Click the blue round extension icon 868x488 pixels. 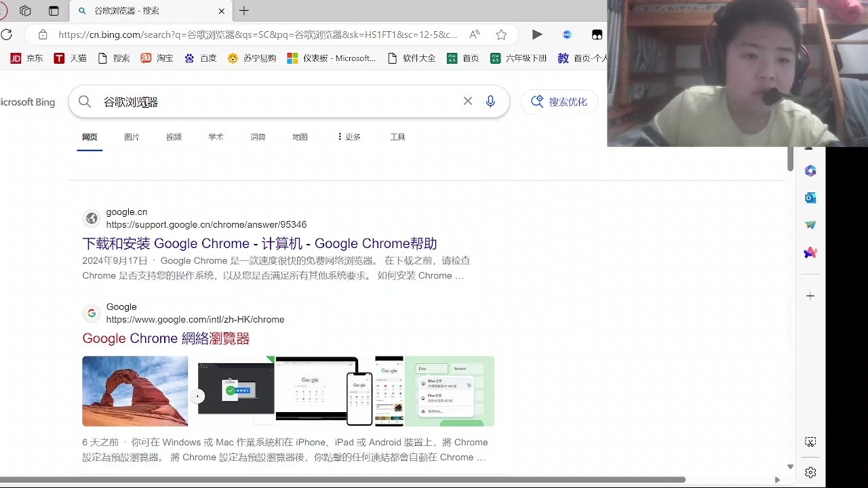568,35
